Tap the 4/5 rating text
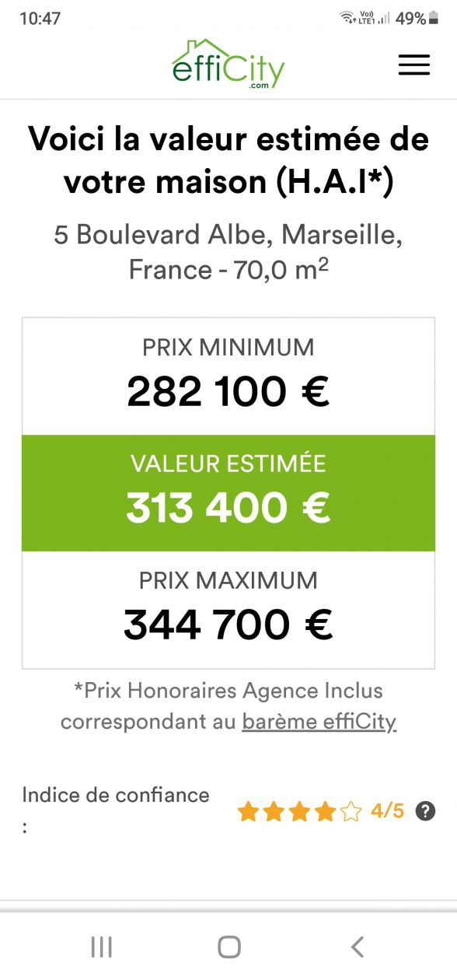457x980 pixels. coord(388,811)
